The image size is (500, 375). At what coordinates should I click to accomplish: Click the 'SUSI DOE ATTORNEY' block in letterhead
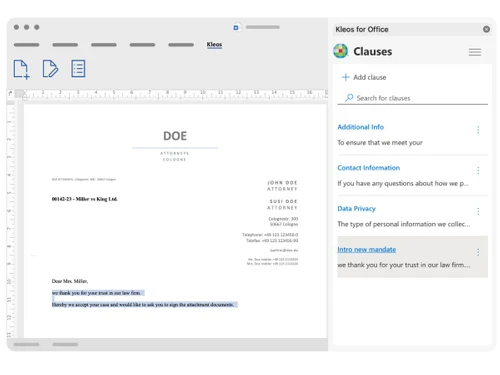tap(282, 204)
